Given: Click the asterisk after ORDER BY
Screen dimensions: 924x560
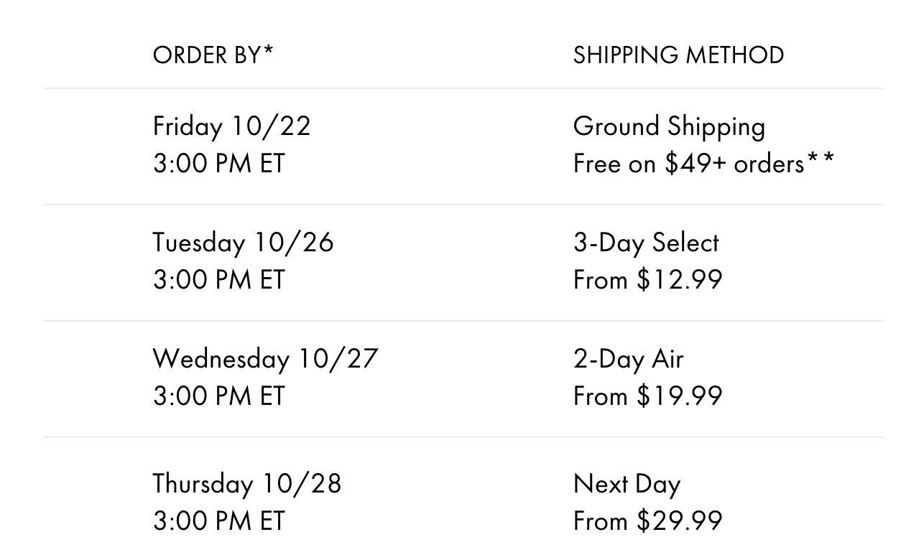Looking at the screenshot, I should pyautogui.click(x=268, y=50).
